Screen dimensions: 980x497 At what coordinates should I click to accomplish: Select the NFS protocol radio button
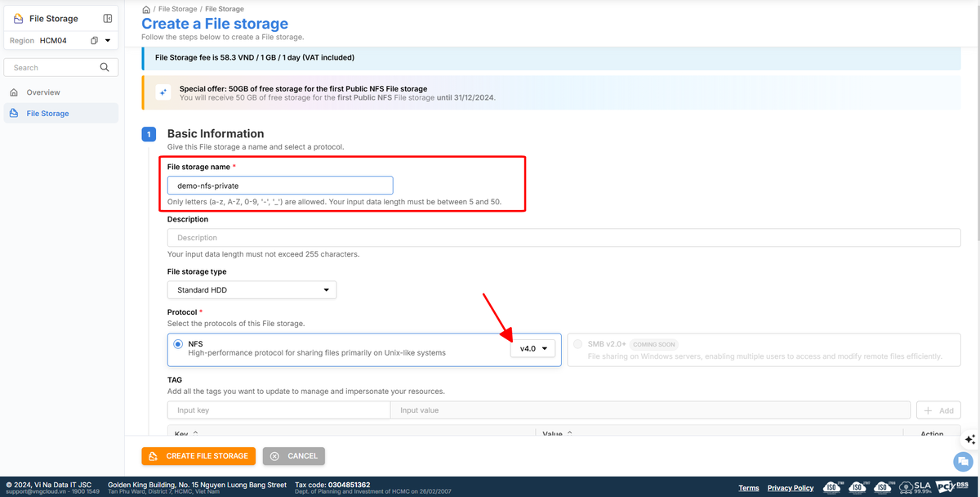(178, 344)
